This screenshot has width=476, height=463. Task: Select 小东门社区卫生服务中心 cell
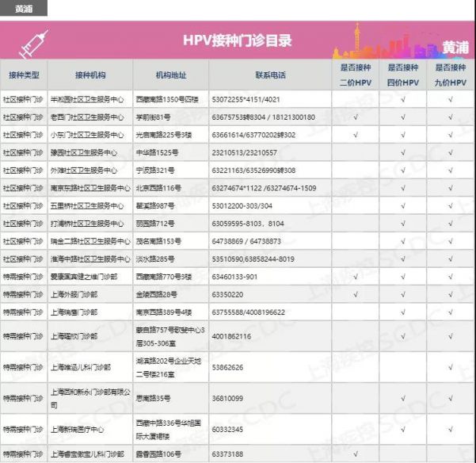[87, 135]
